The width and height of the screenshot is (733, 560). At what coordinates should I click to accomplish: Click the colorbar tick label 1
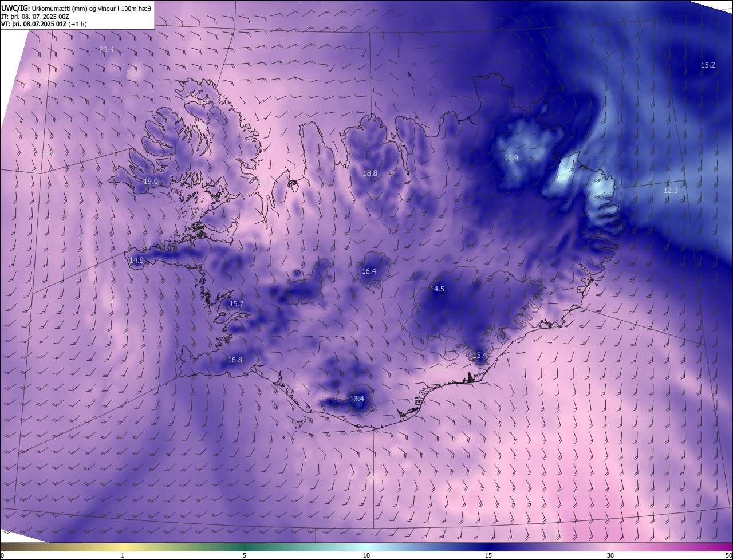(x=123, y=556)
